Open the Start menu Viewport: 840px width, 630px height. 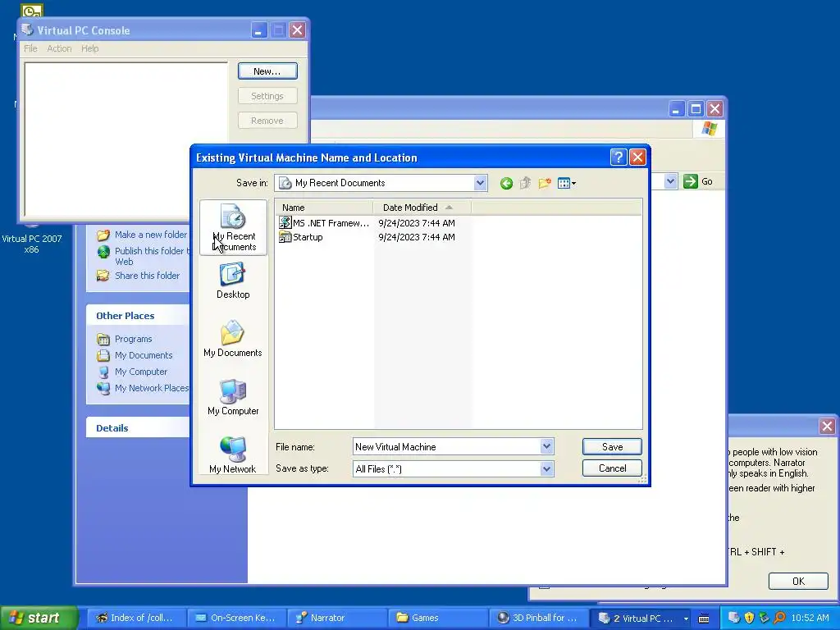39,618
